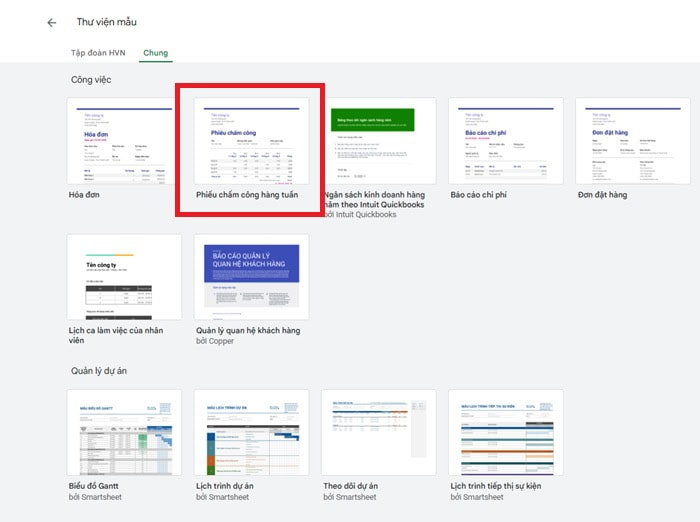
Task: Select the Biểu đồ Gantt template thumbnail
Action: coord(125,432)
